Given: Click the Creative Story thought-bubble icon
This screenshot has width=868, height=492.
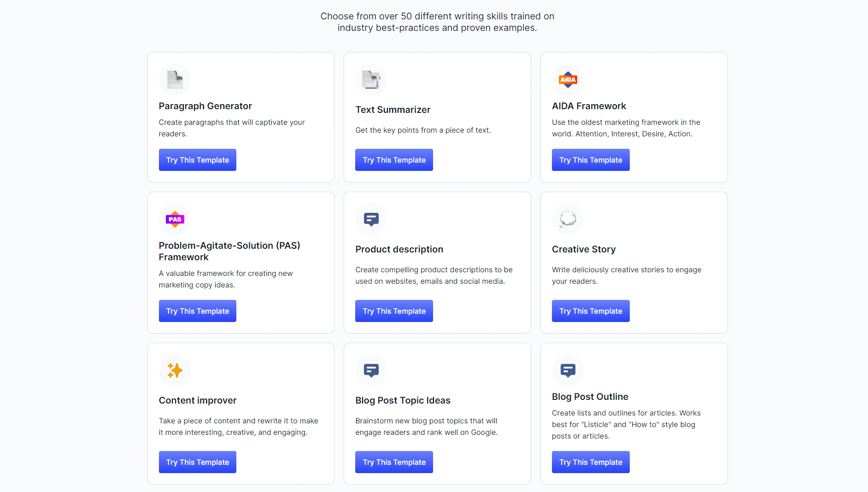Looking at the screenshot, I should click(x=568, y=219).
